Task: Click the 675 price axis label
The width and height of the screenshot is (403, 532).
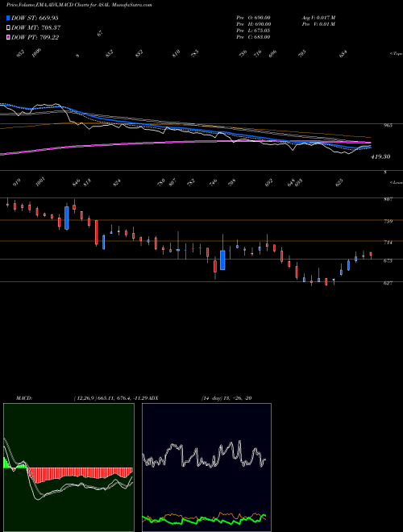Action: (388, 261)
